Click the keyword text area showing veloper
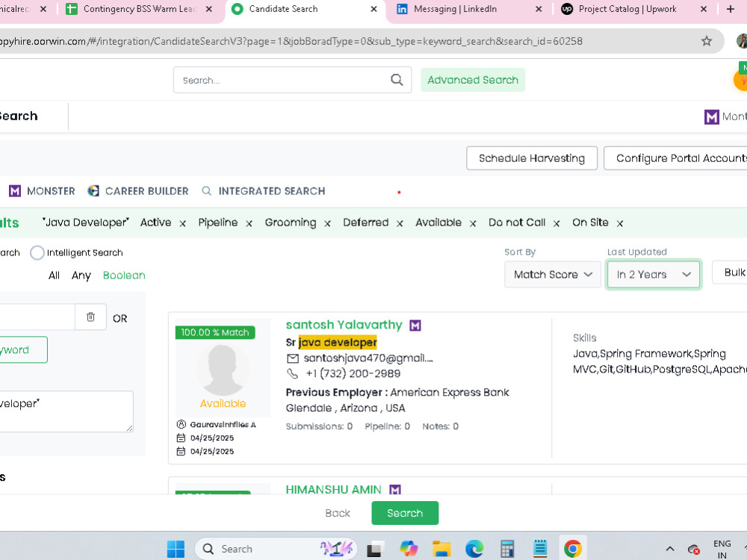747x560 pixels. coord(66,411)
